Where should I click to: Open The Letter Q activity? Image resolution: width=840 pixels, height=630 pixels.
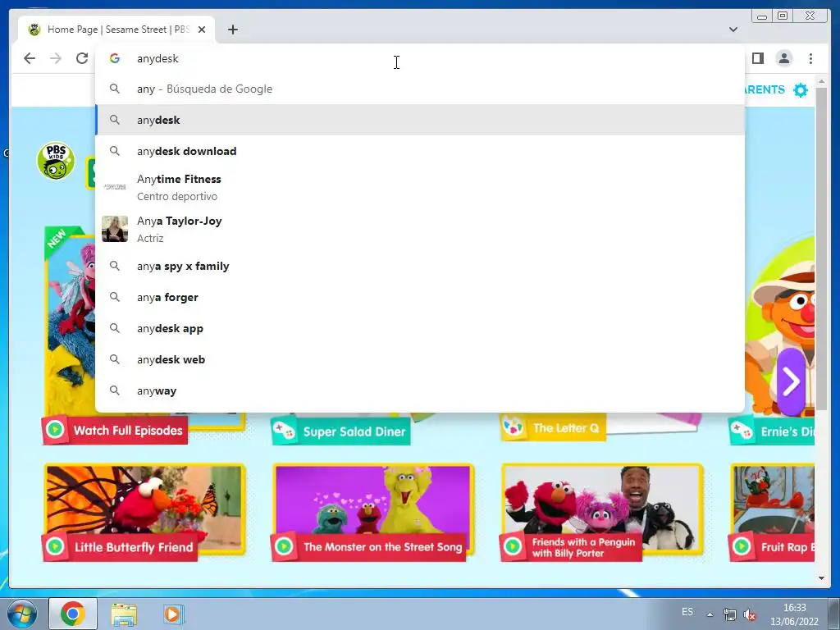pyautogui.click(x=553, y=427)
